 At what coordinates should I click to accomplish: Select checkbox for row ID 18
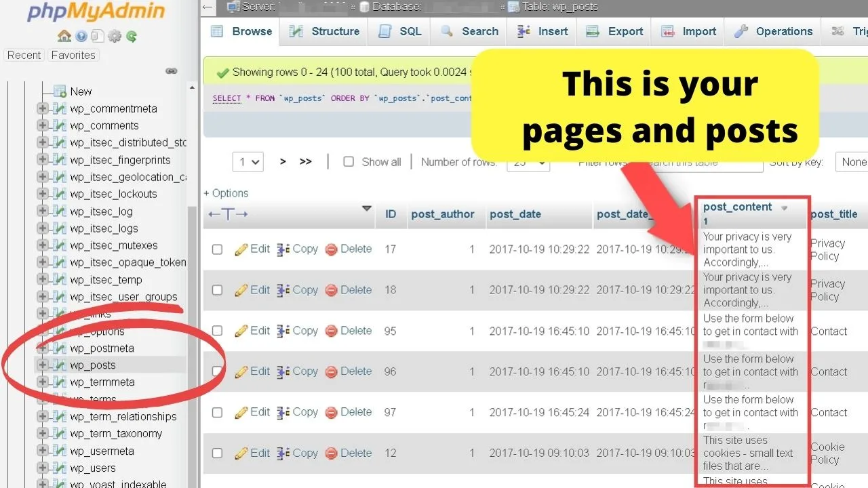pos(217,290)
